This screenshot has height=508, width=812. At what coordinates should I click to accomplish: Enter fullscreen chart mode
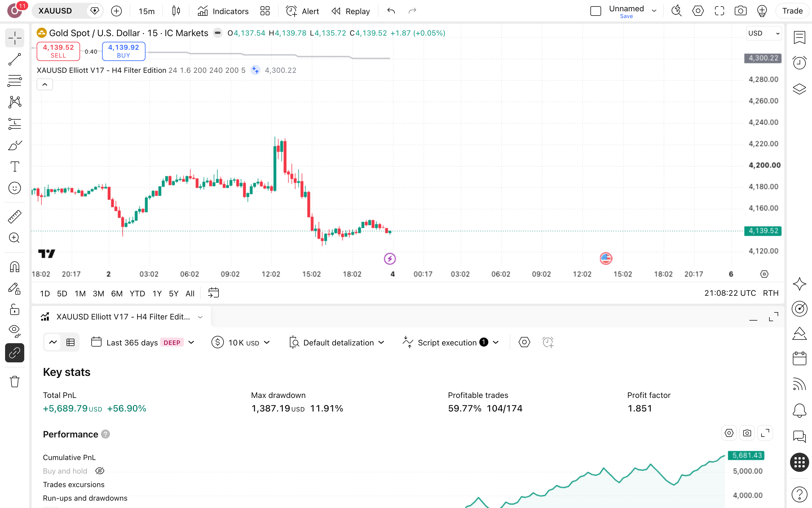tap(720, 11)
